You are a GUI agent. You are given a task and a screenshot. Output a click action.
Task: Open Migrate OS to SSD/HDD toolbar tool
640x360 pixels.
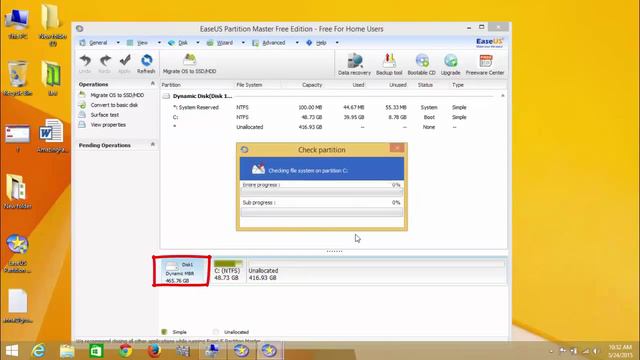[x=189, y=64]
